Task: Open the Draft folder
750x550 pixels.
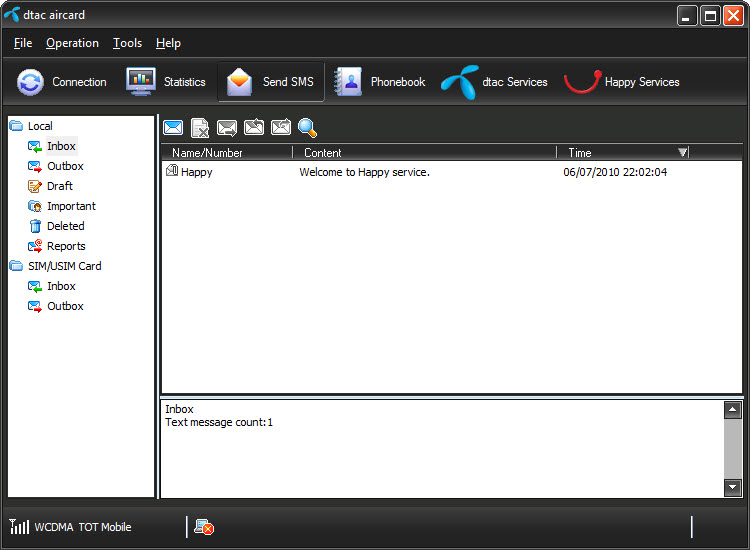Action: (50, 186)
